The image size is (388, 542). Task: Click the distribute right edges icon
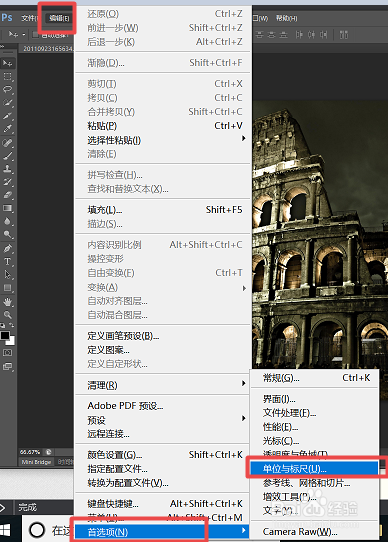[323, 35]
